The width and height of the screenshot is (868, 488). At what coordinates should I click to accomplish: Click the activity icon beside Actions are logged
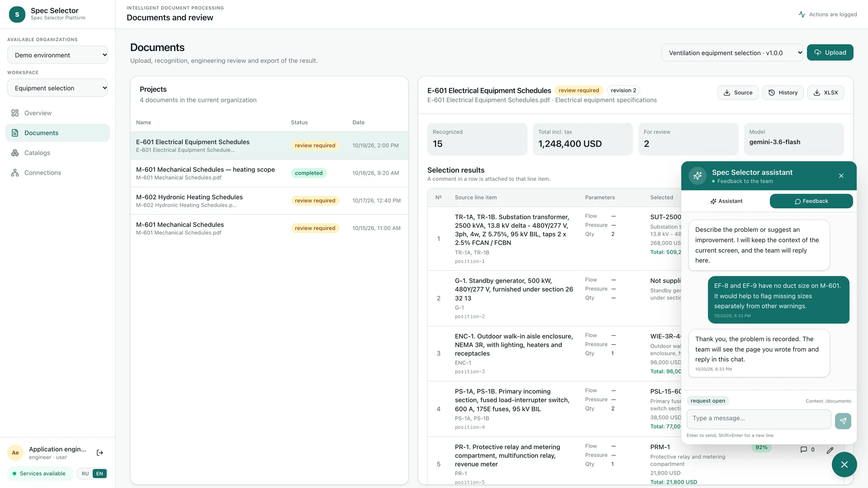802,14
